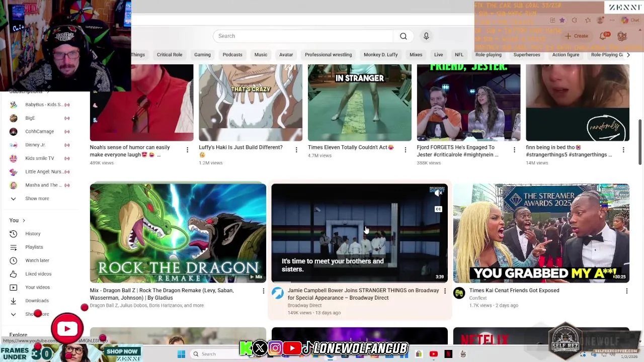Open the Stranger Things Broadway preview video
644x362 pixels.
tap(359, 233)
